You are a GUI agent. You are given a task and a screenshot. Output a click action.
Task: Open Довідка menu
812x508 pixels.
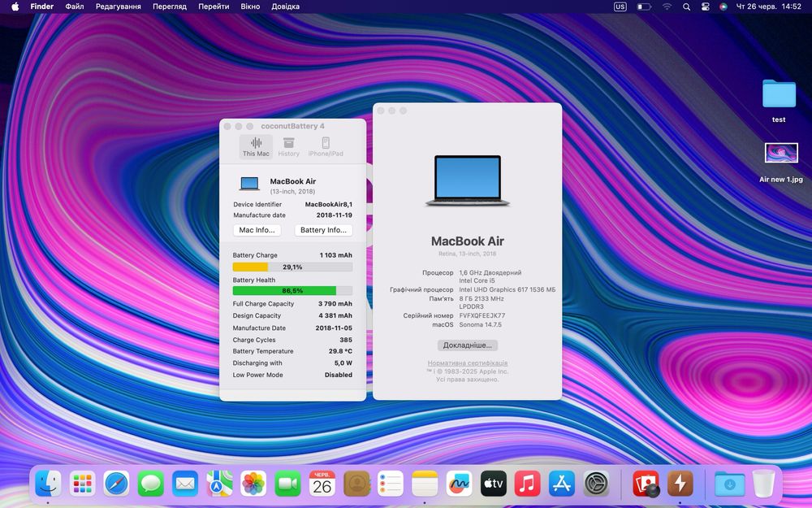(x=285, y=7)
